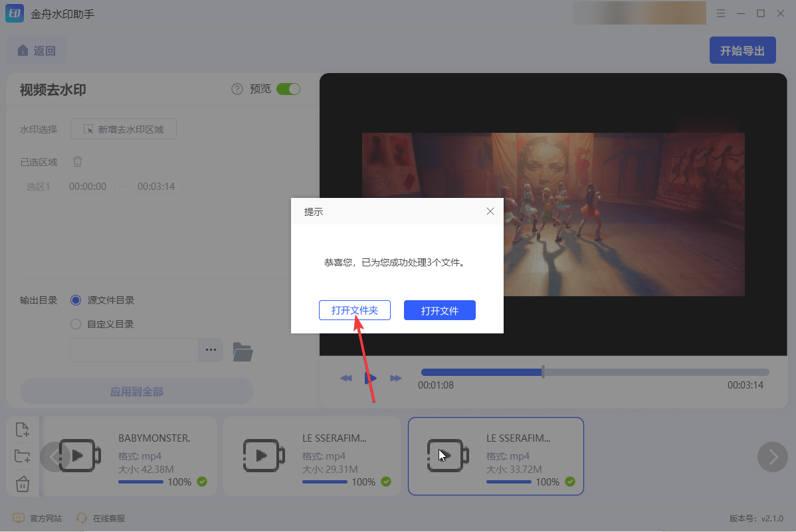Close the 提示 dialog with its X
The image size is (796, 532).
point(490,211)
